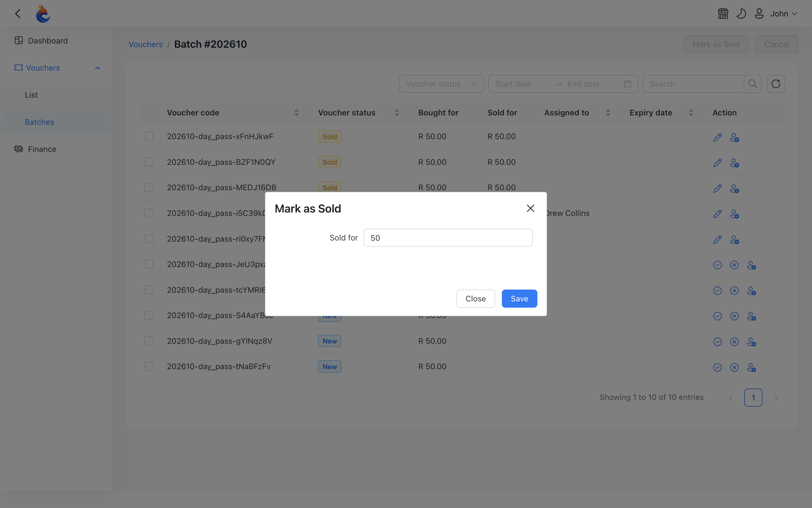Viewport: 812px width, 508px height.
Task: Open calendar icon in date range
Action: [627, 84]
